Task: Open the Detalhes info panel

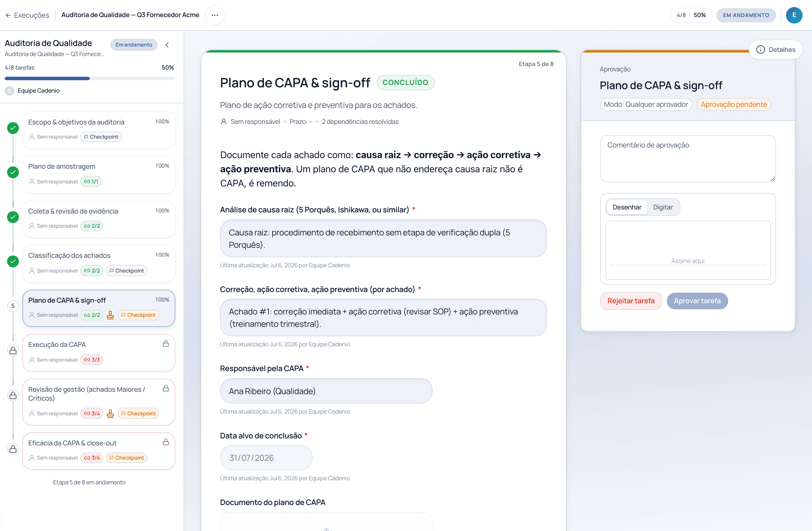Action: point(775,50)
